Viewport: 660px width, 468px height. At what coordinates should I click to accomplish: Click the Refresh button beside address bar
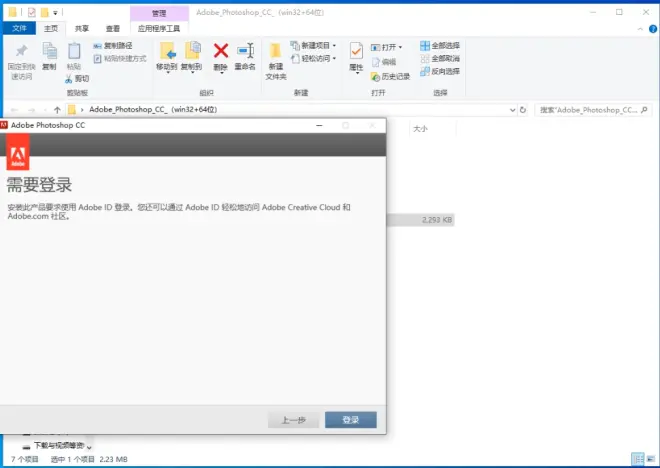click(523, 110)
